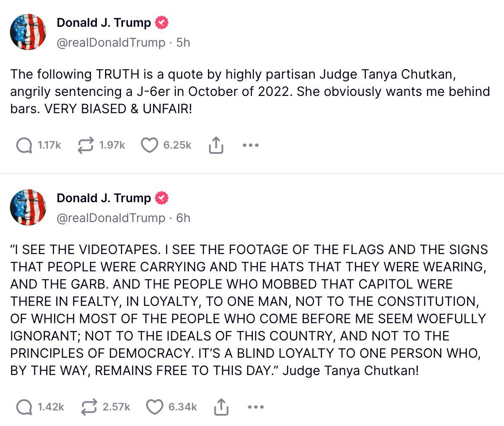504x426 pixels.
Task: Share the 5h post via upload icon
Action: click(x=216, y=145)
